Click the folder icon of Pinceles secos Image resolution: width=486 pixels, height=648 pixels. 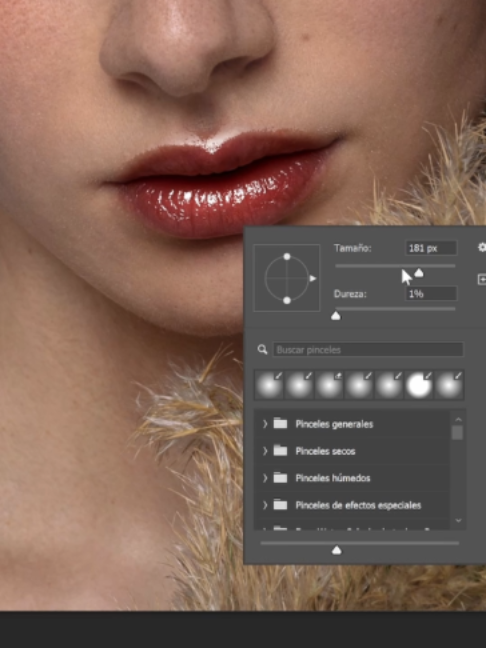pos(280,451)
